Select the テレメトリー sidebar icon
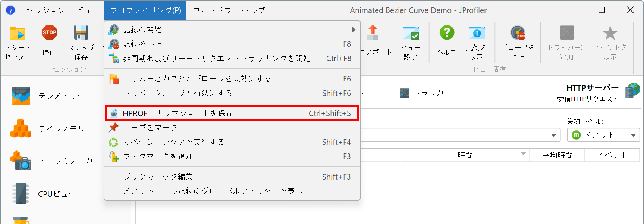Screen dimensions: 644x224 (x=21, y=96)
